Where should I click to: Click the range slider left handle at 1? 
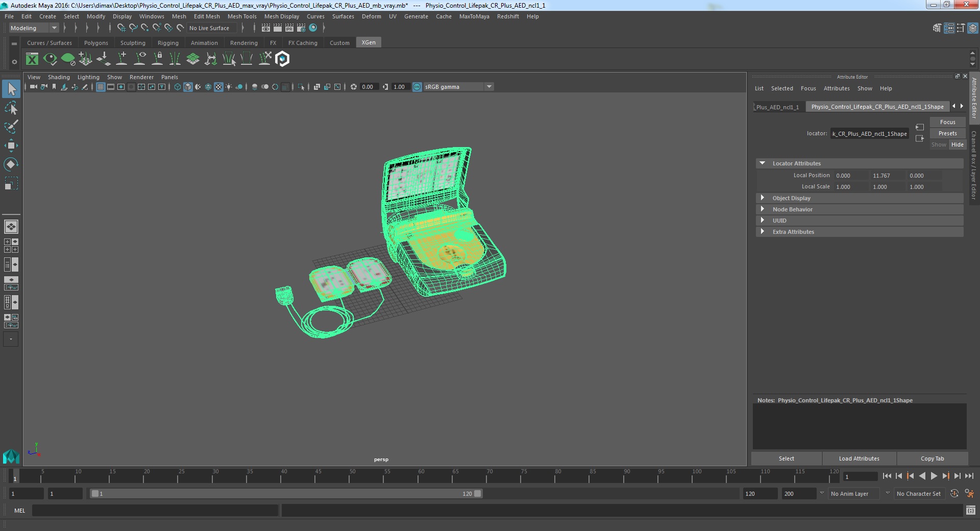(x=95, y=494)
